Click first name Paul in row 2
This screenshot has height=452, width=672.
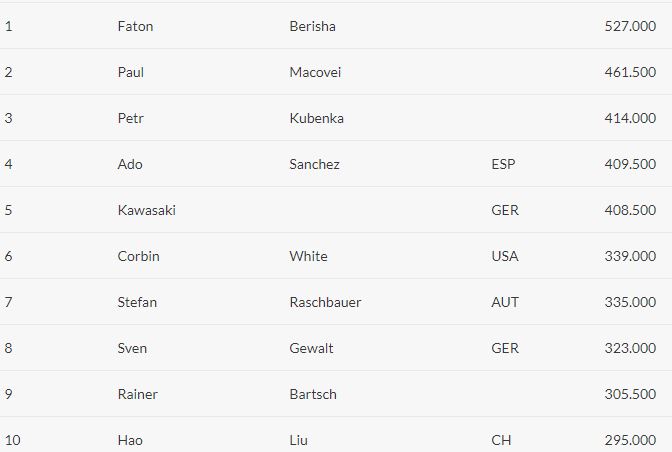(131, 72)
